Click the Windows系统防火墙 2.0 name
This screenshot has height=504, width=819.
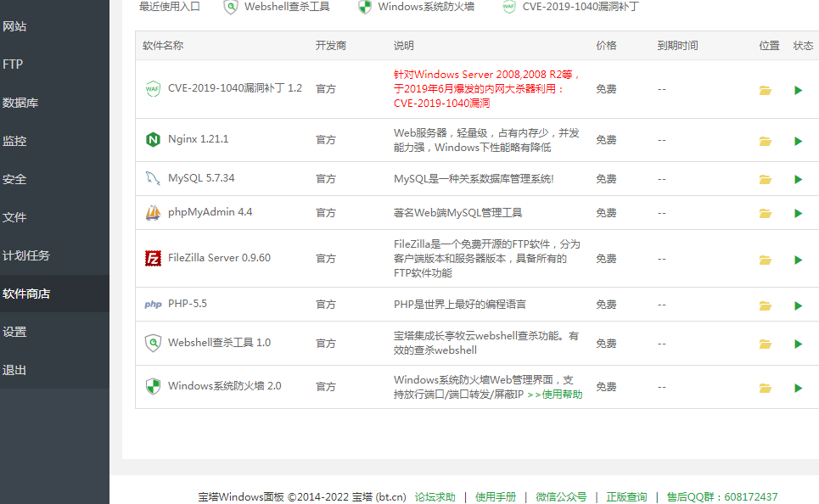pos(225,387)
